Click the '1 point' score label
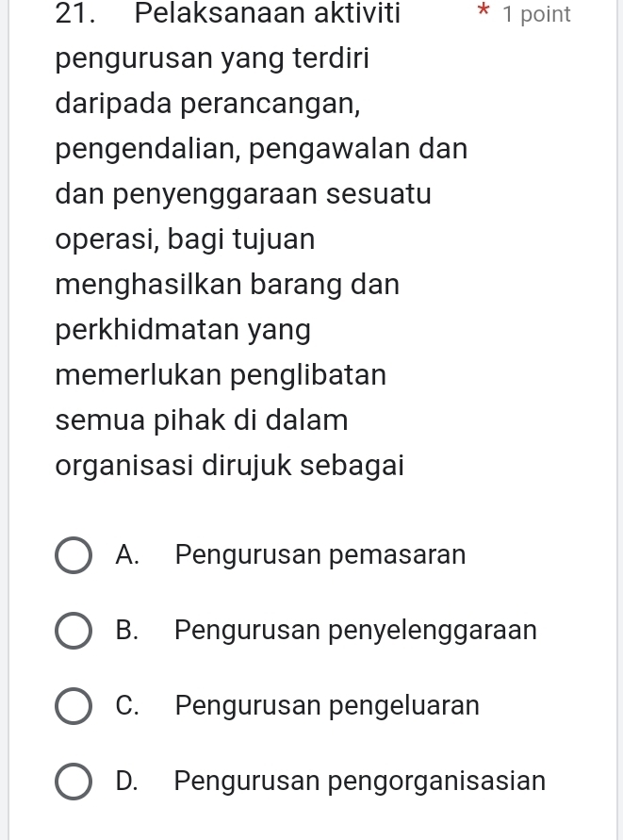The width and height of the screenshot is (623, 840). (536, 14)
